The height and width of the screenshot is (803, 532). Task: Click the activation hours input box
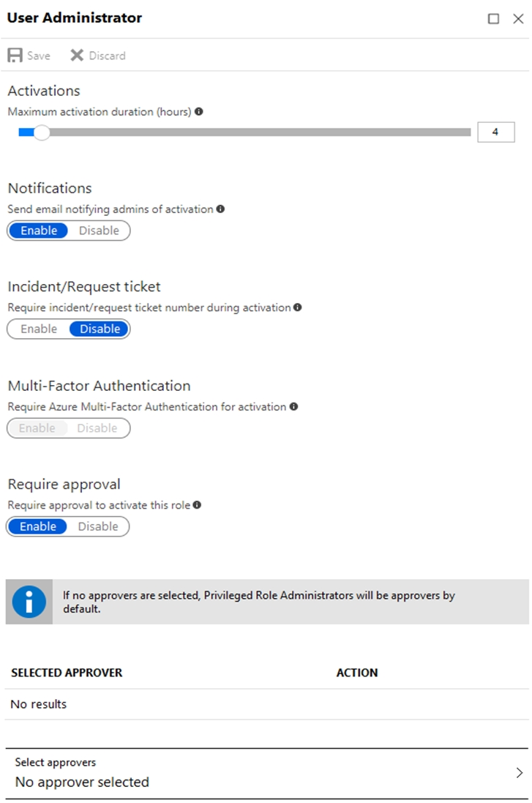pyautogui.click(x=495, y=132)
